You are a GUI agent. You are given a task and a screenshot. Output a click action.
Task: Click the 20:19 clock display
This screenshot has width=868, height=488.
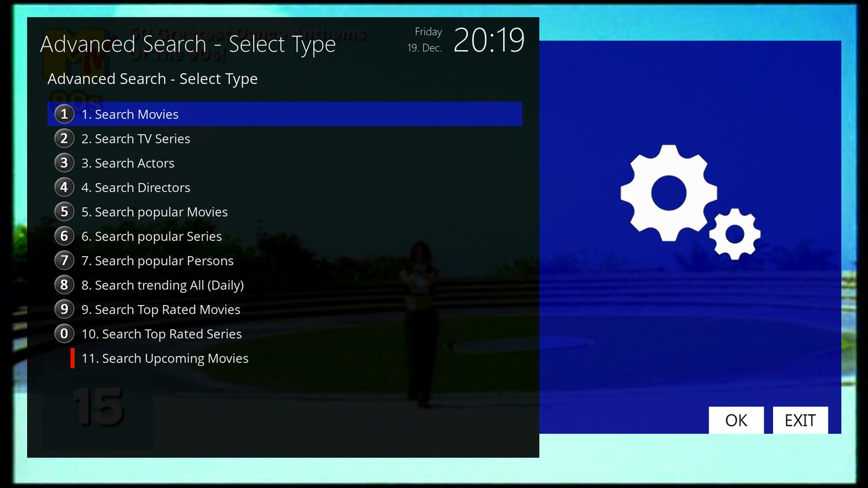tap(489, 41)
